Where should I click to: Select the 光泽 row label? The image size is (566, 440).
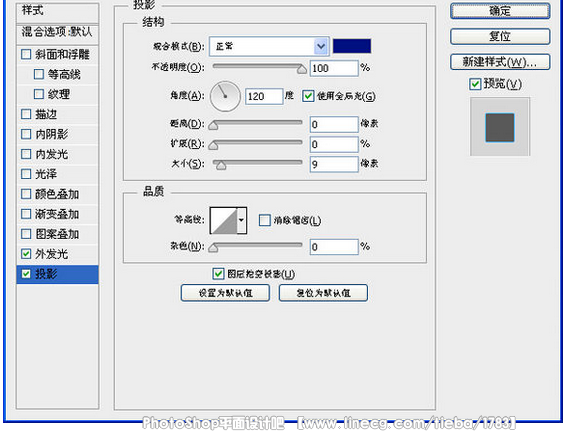[x=46, y=174]
